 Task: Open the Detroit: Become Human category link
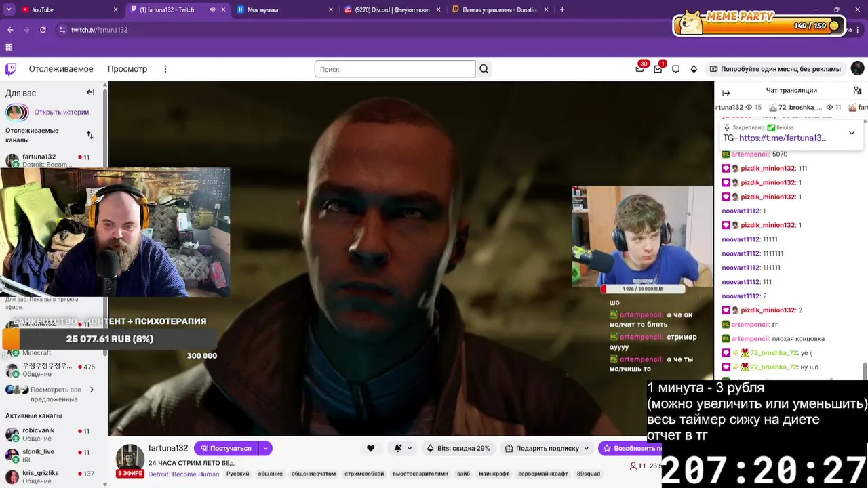(184, 474)
